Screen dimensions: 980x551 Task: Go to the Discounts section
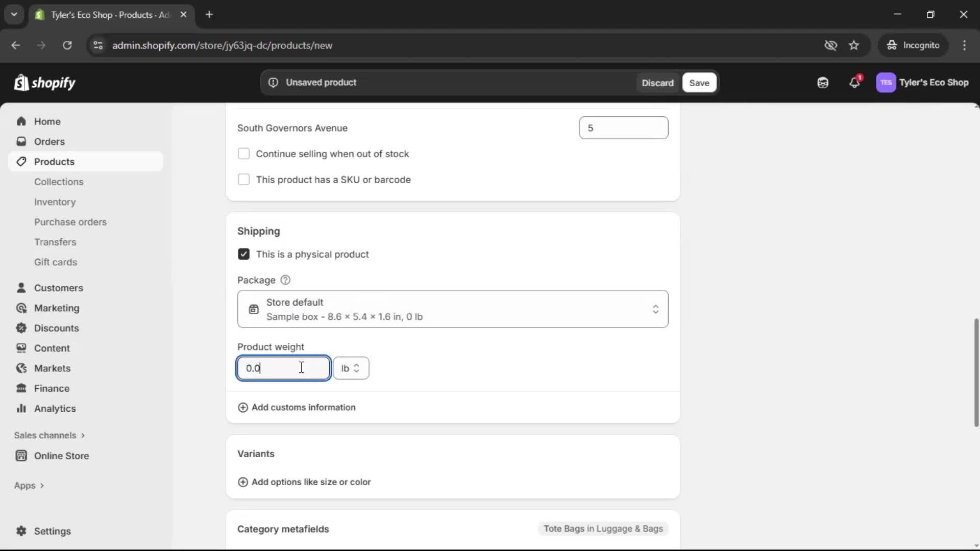point(57,328)
